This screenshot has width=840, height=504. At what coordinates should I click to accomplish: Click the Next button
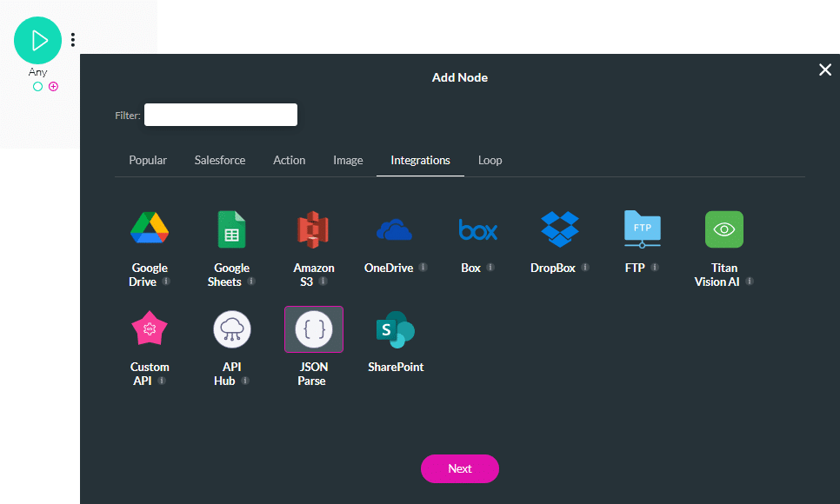[x=459, y=468]
